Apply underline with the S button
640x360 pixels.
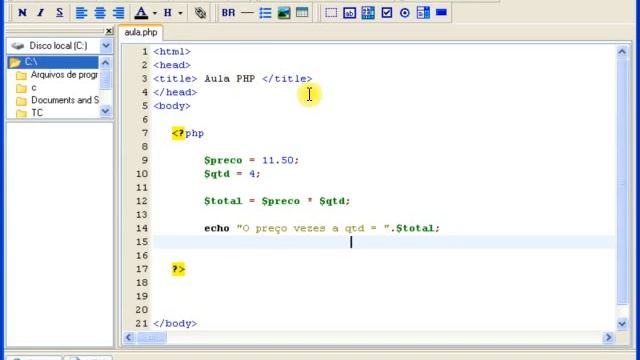tap(60, 13)
